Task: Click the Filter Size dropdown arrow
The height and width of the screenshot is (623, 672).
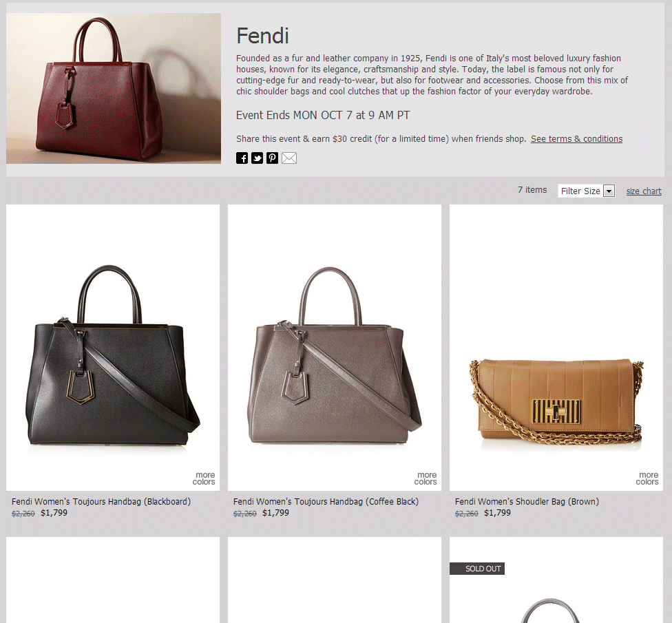Action: [x=609, y=191]
